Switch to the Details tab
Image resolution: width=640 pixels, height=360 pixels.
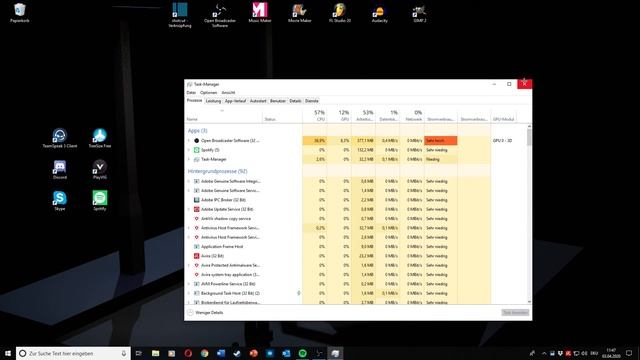coord(295,101)
